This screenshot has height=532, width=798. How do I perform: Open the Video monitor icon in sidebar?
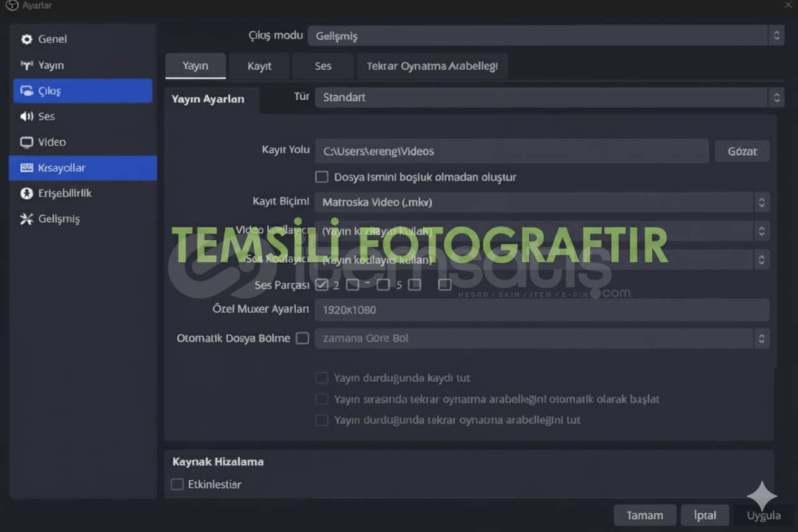(26, 142)
